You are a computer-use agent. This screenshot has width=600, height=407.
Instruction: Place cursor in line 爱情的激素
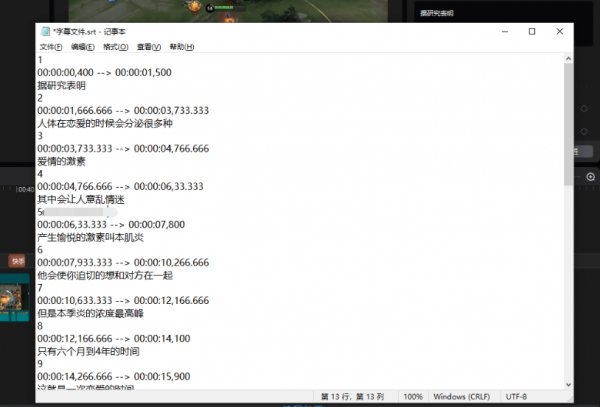pos(62,160)
